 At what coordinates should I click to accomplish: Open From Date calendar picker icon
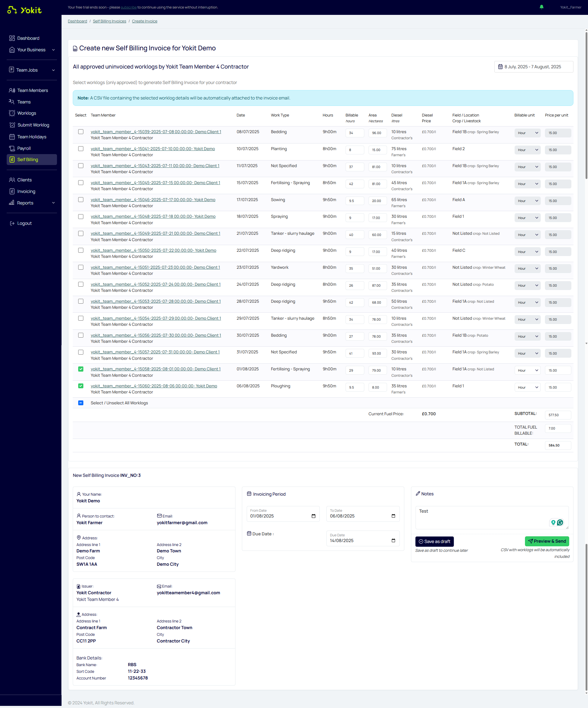[313, 516]
